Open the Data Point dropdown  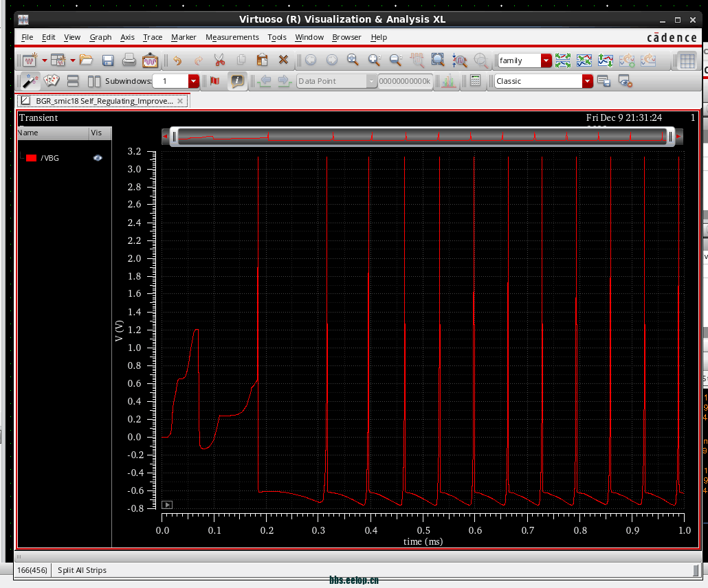371,81
